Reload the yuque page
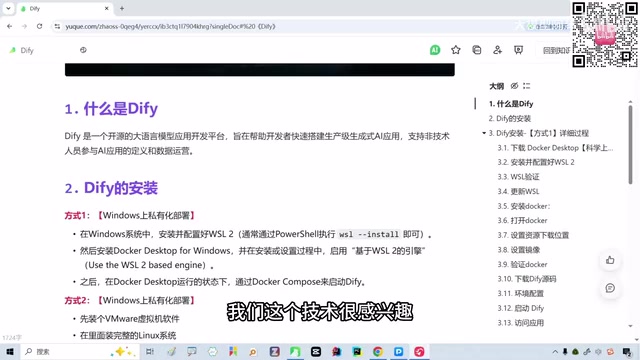 [40, 26]
